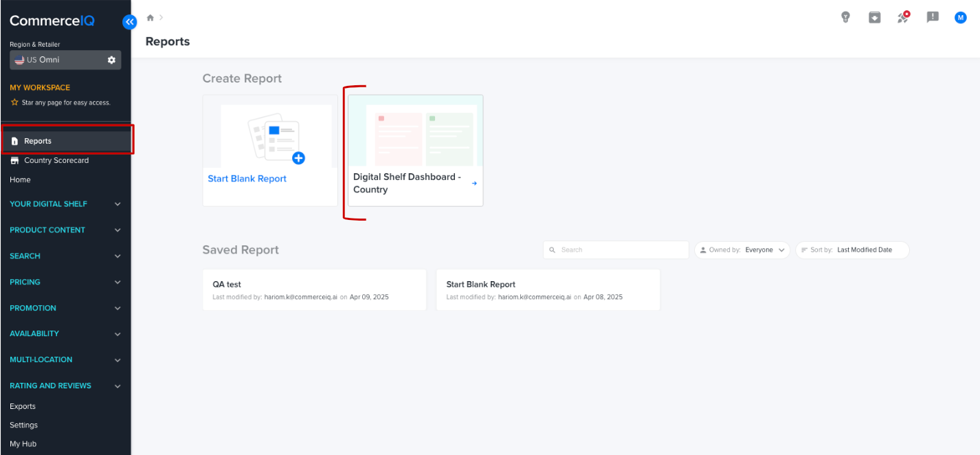Open the feedback exclamation icon

(x=933, y=17)
